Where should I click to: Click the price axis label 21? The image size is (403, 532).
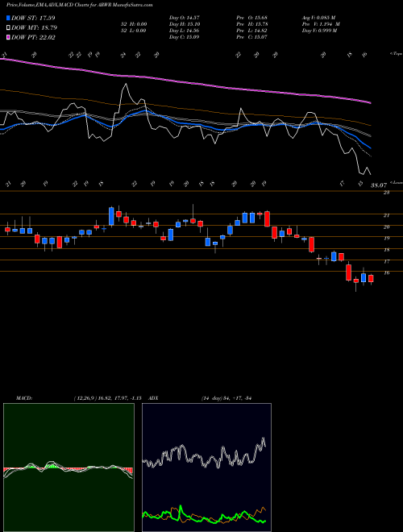pos(386,215)
